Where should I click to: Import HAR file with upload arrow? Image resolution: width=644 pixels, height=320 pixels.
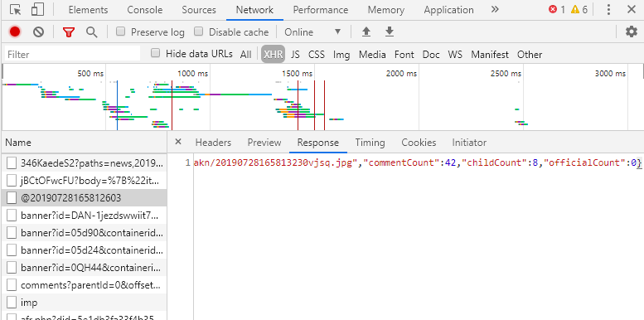(x=366, y=32)
